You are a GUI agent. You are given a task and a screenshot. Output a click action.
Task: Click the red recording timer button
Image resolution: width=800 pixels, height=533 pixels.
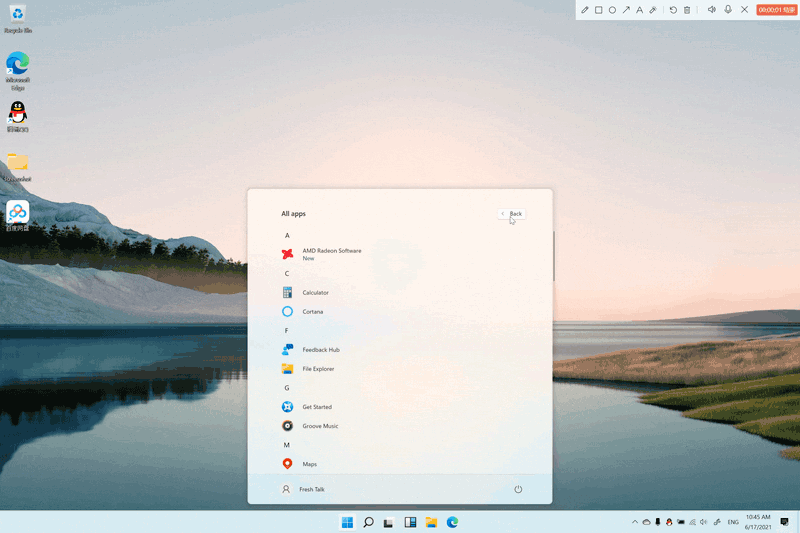777,10
